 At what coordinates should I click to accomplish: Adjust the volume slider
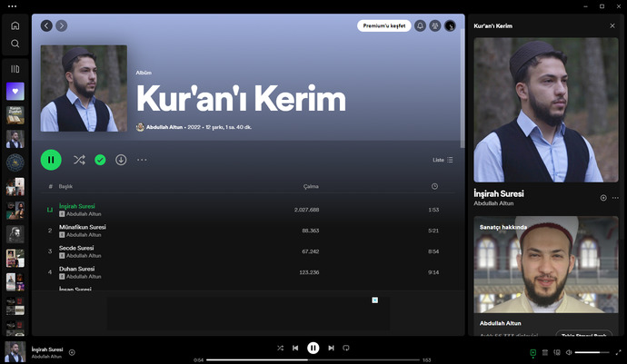point(592,352)
